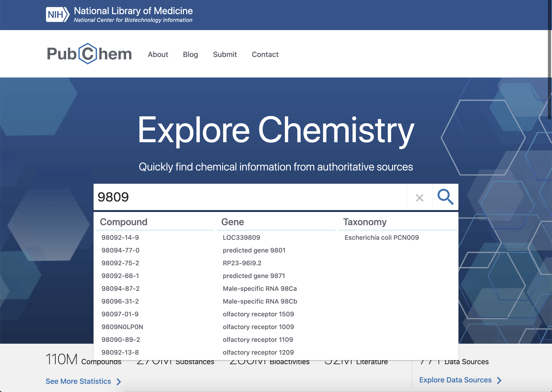Select gene suggestion olfactory receptor 1509

258,314
